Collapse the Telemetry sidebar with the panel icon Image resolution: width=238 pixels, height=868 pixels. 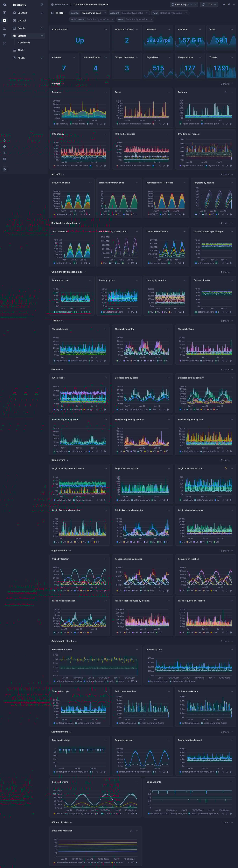42,5
